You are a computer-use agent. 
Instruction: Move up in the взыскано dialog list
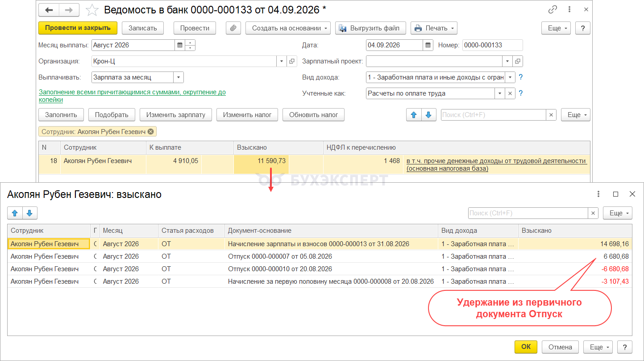click(x=15, y=213)
